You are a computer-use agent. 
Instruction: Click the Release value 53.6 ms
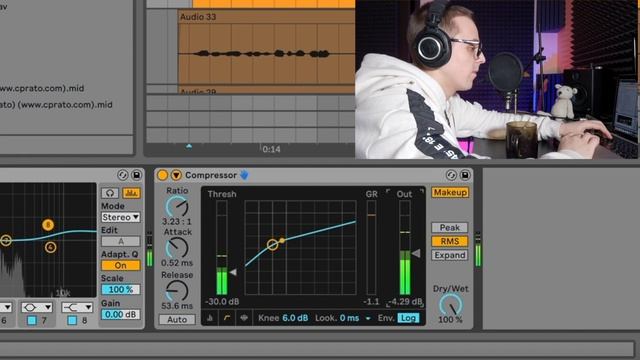pos(177,306)
